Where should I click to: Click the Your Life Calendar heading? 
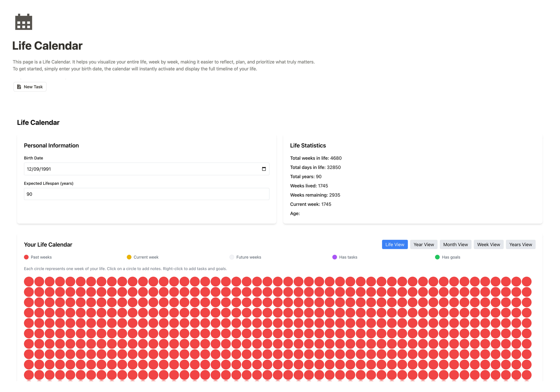click(x=48, y=245)
